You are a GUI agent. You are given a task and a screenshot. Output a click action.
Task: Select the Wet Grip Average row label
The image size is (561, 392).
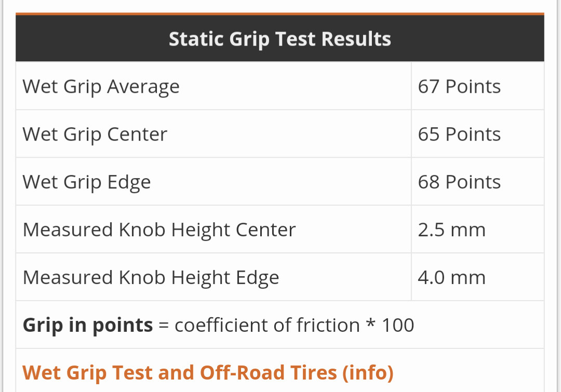[x=101, y=87]
